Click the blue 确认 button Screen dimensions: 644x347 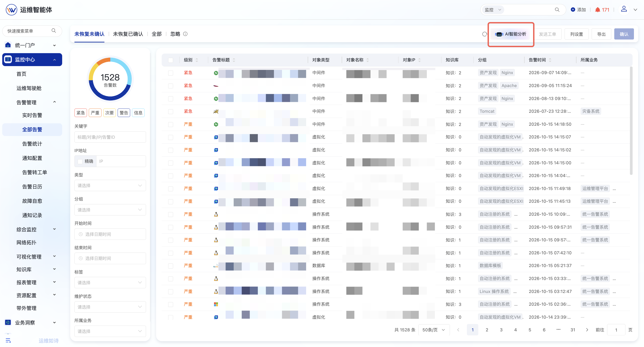[x=624, y=34]
